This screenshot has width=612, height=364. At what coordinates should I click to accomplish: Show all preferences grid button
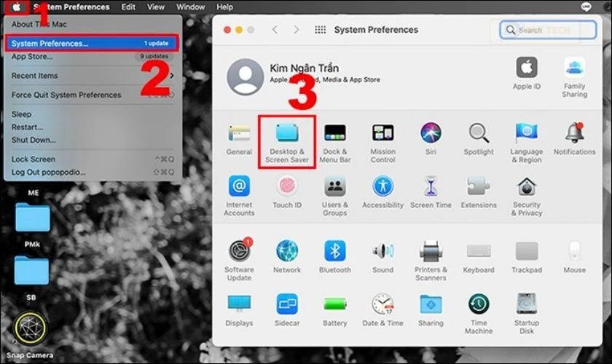pyautogui.click(x=320, y=30)
